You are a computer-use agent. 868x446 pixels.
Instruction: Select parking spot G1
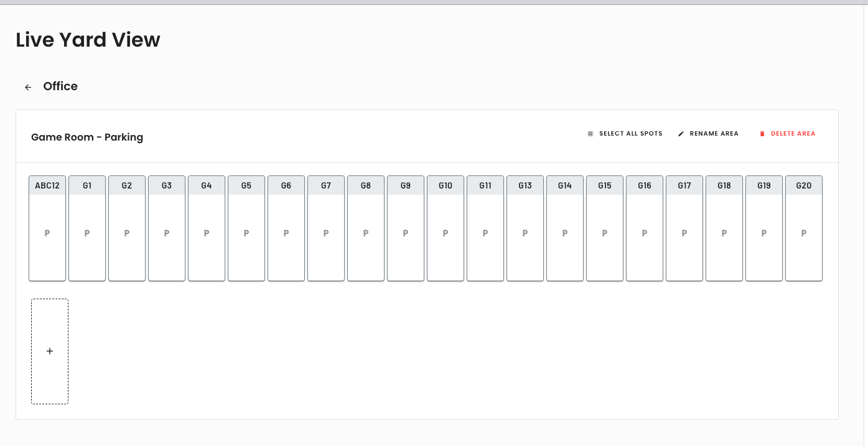click(x=87, y=228)
